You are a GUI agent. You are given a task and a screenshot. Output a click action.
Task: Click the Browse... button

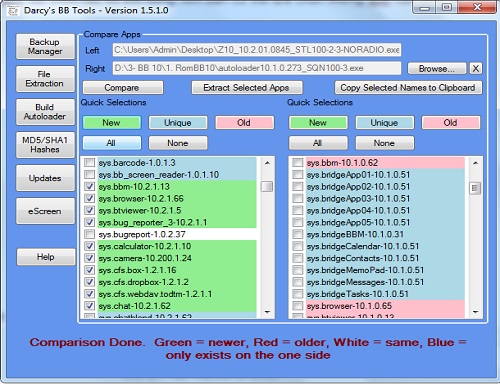pyautogui.click(x=437, y=69)
